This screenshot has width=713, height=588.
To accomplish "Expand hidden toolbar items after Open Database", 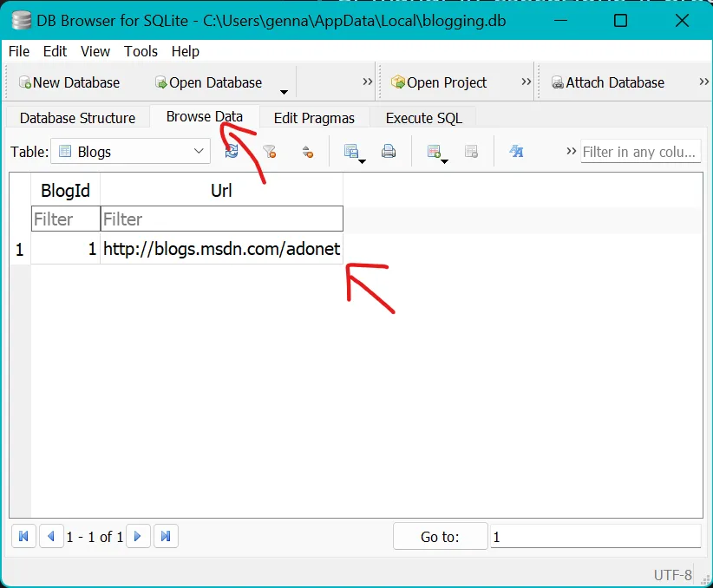I will point(368,82).
